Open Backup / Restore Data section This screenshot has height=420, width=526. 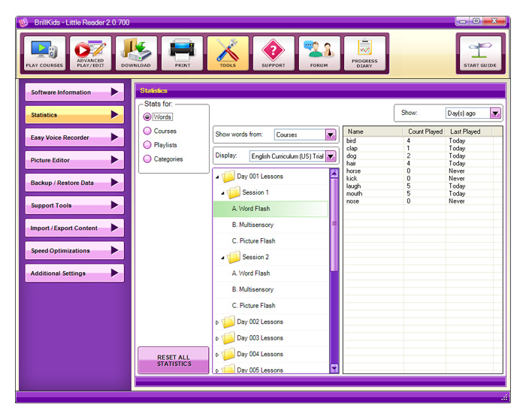(x=74, y=183)
